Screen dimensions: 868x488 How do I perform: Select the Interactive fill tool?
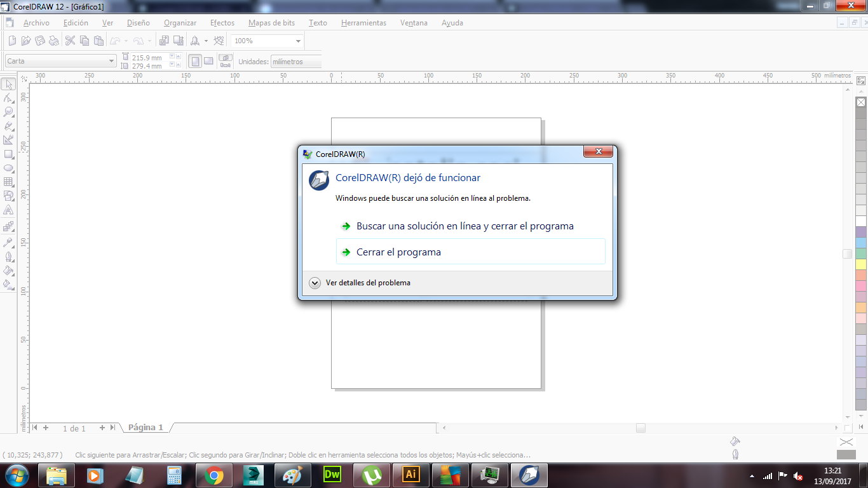(x=8, y=284)
